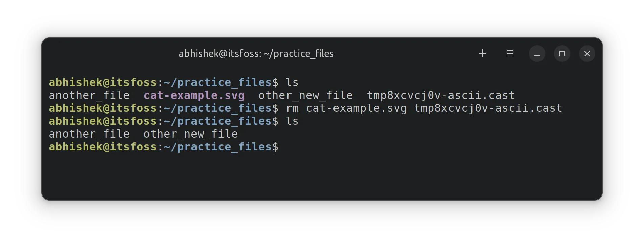Close the terminal window with the X icon
This screenshot has height=246, width=644.
(587, 53)
